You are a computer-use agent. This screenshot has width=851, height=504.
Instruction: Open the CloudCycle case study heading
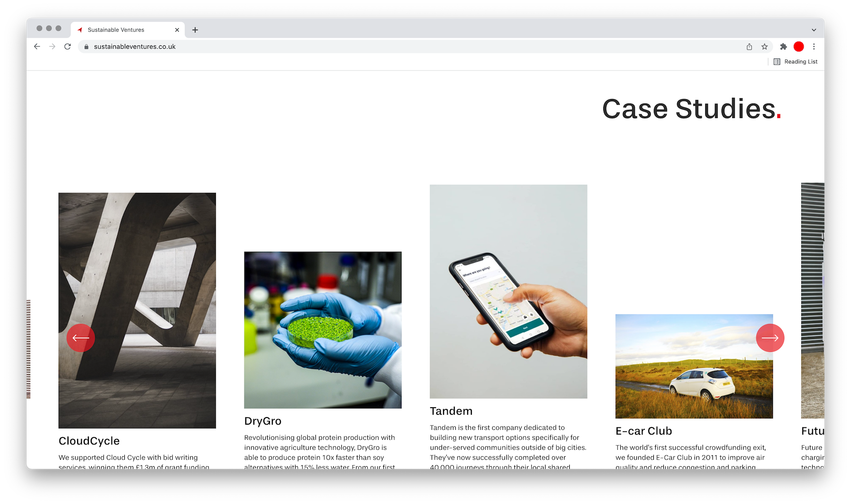click(89, 441)
